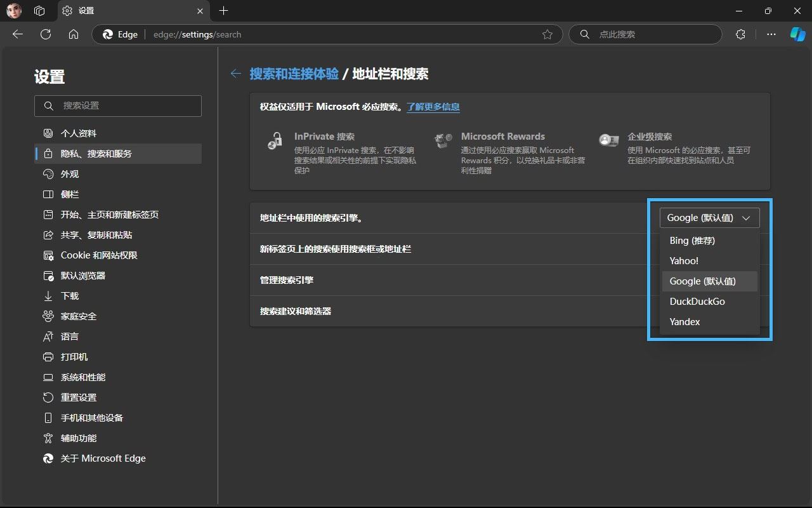Open 共享、复制和粘贴 settings
The width and height of the screenshot is (812, 508).
(x=118, y=235)
